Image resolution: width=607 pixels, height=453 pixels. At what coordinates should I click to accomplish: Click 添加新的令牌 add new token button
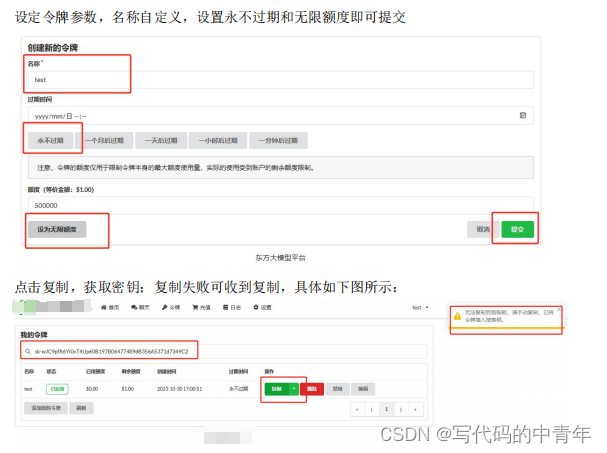click(46, 408)
